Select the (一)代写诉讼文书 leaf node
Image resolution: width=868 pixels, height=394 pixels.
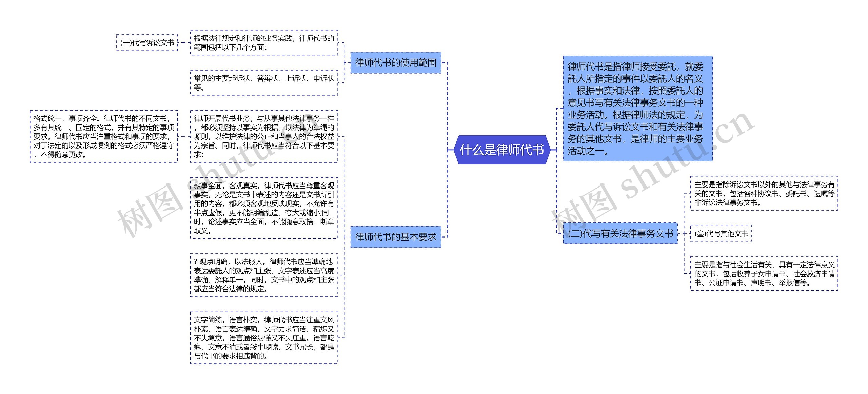point(147,43)
